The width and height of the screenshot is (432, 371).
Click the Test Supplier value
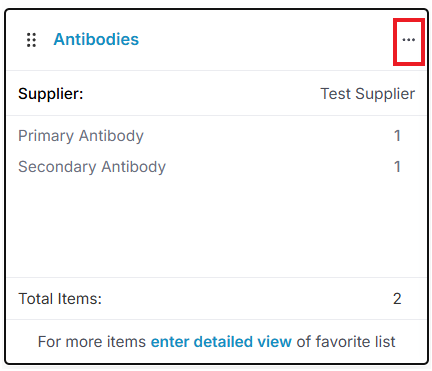click(367, 94)
